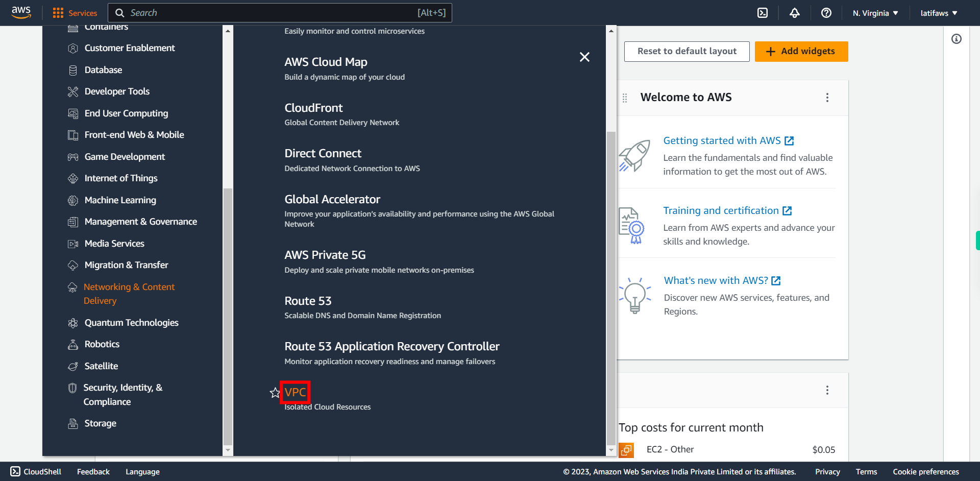Click the Security shield icon
The image size is (980, 481).
[x=72, y=388]
